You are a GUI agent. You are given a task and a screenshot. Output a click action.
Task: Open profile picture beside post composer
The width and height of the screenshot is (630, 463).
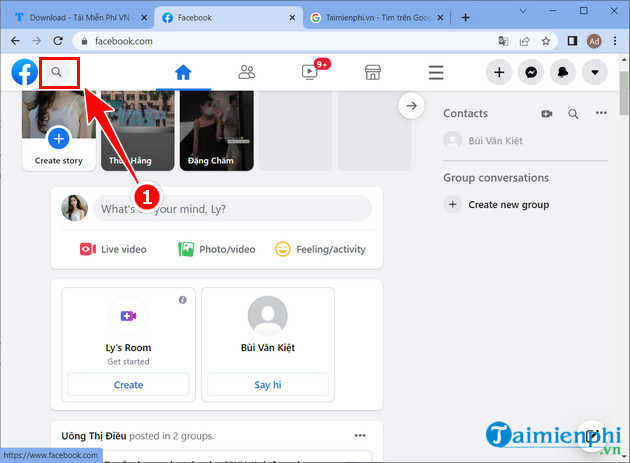74,208
